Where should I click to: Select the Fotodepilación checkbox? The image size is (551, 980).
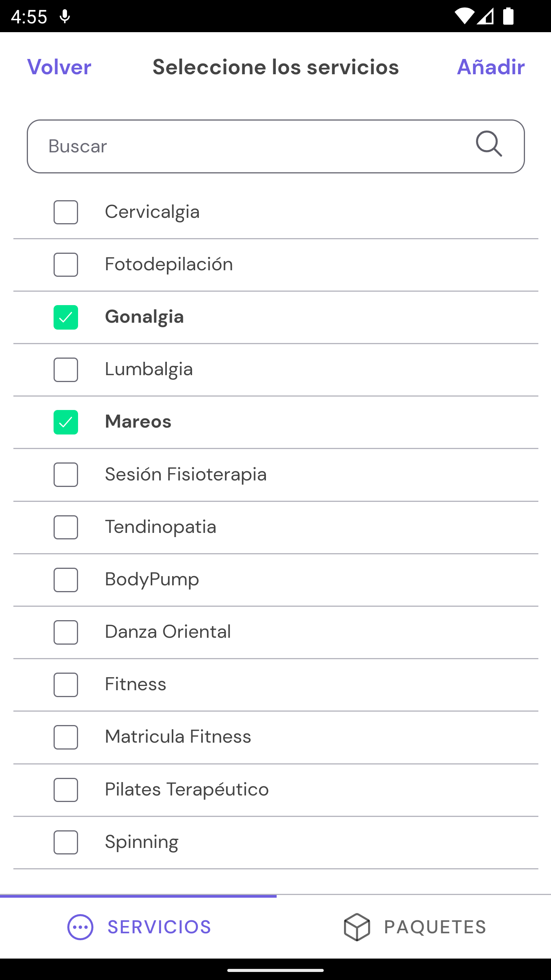66,265
